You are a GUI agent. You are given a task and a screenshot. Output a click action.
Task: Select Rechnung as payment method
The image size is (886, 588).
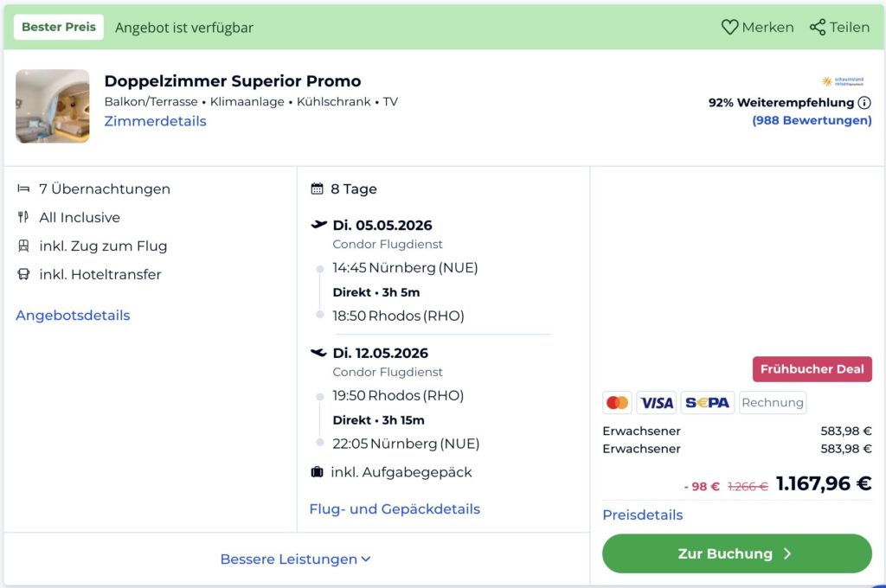(772, 402)
